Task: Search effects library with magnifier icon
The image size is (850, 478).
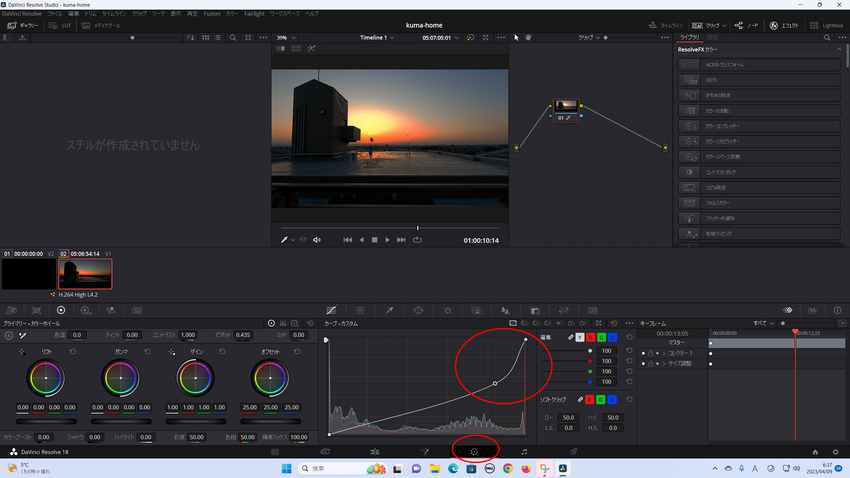Action: [827, 38]
